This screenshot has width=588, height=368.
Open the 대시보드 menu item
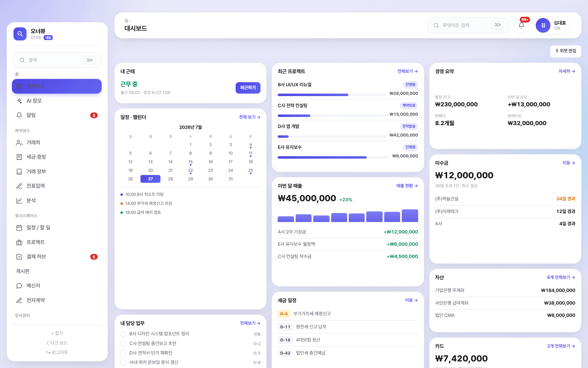pos(57,86)
